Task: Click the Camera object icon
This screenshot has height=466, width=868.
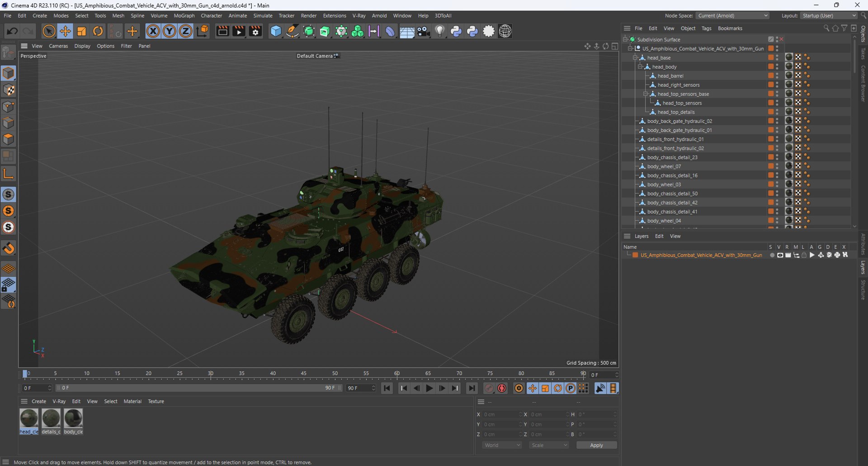Action: tap(423, 31)
